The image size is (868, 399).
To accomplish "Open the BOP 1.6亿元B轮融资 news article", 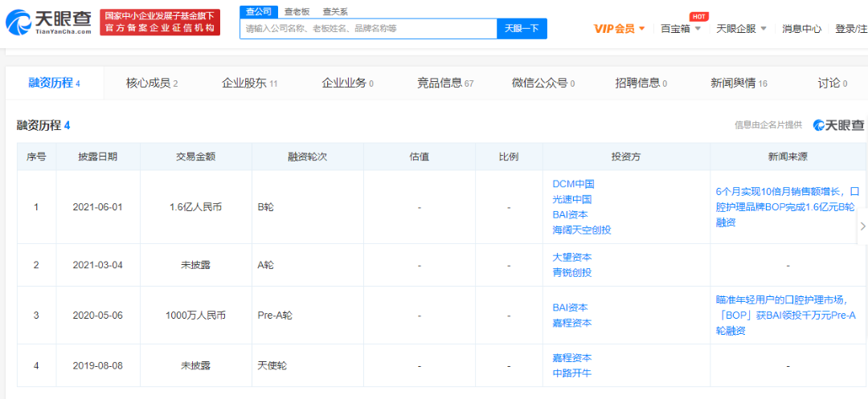I will tap(787, 207).
